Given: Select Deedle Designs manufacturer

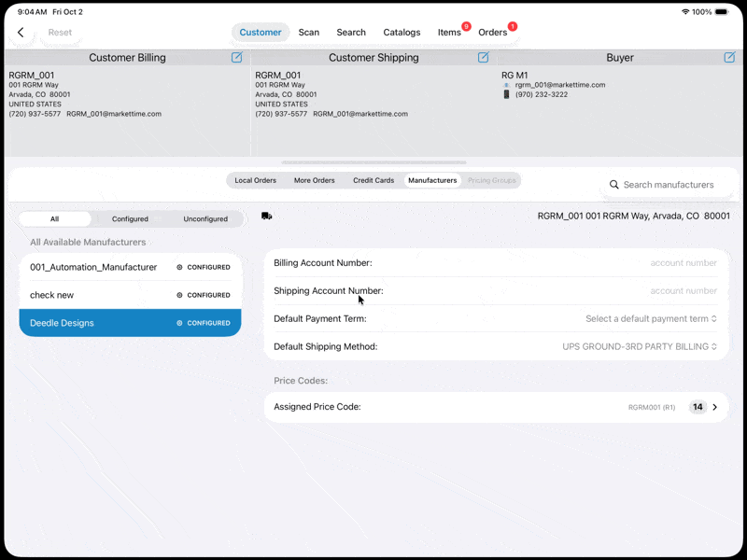Looking at the screenshot, I should tap(130, 323).
